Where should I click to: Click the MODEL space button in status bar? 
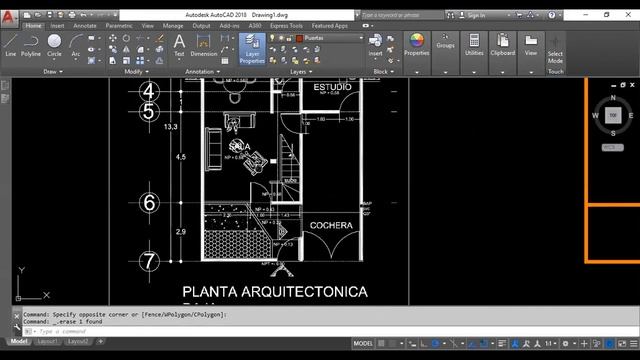click(x=363, y=344)
